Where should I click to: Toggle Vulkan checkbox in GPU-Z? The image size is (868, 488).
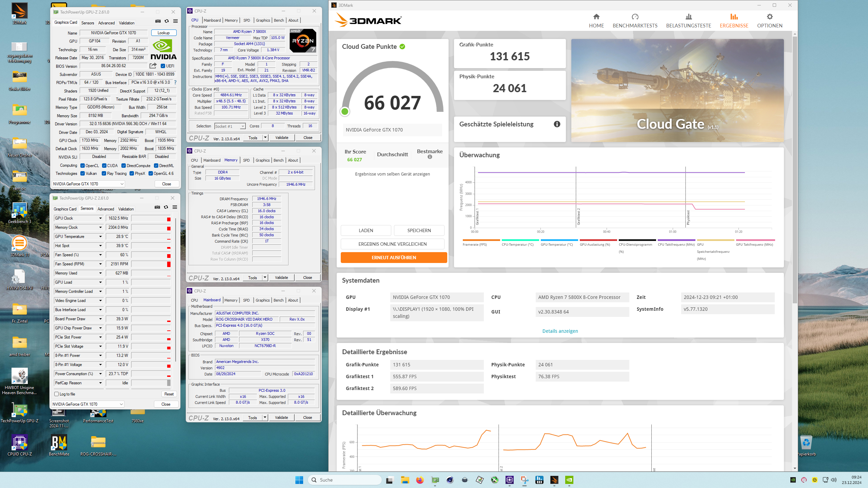coord(82,174)
